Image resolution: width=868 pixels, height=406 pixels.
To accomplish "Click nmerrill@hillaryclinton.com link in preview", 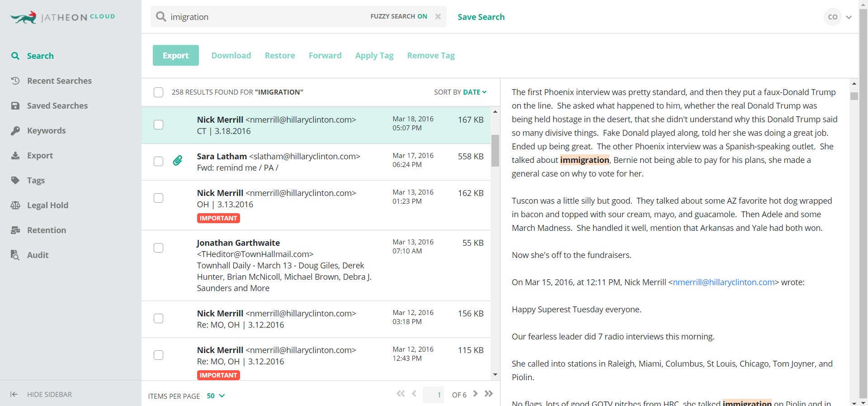I will [724, 282].
